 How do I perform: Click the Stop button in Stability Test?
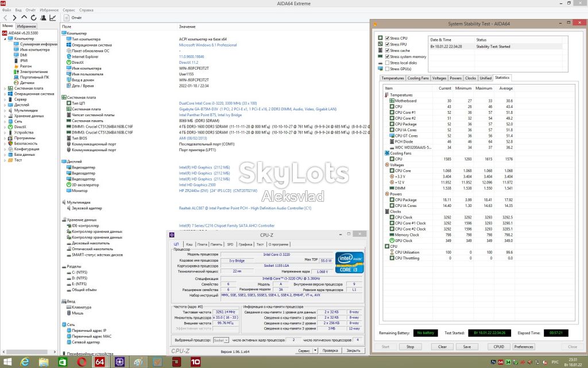(410, 347)
